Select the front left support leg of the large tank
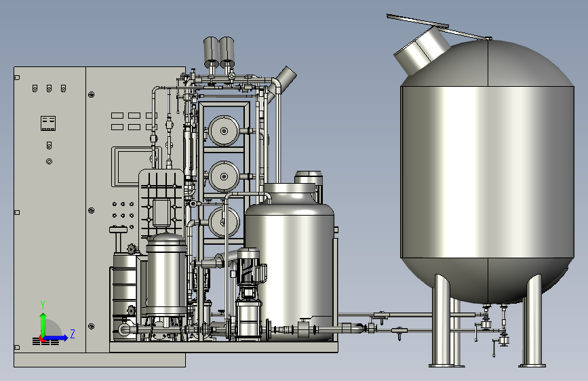The width and height of the screenshot is (588, 381). (x=442, y=321)
